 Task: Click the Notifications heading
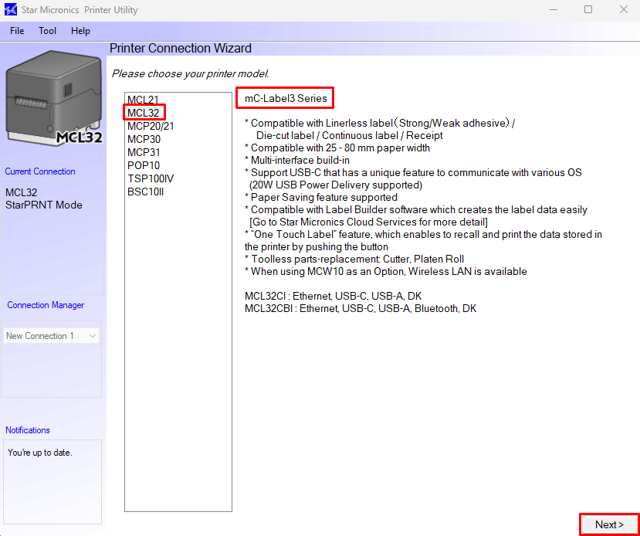tap(28, 430)
